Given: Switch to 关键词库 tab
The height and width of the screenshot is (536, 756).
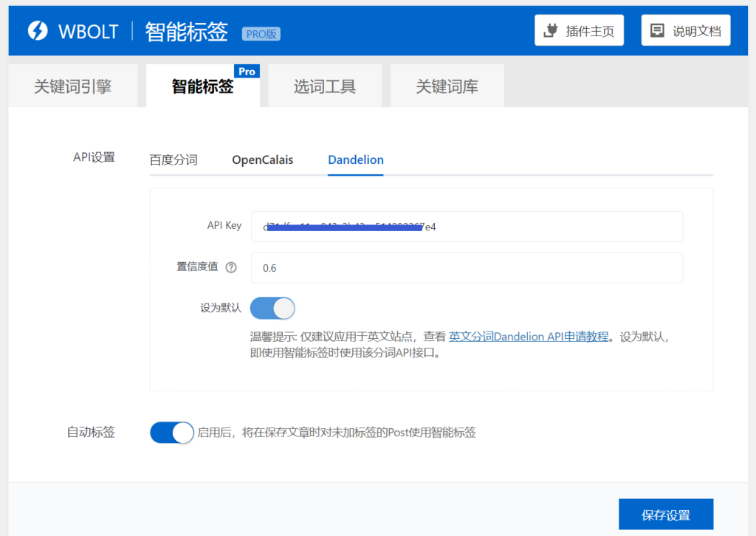Looking at the screenshot, I should [446, 86].
